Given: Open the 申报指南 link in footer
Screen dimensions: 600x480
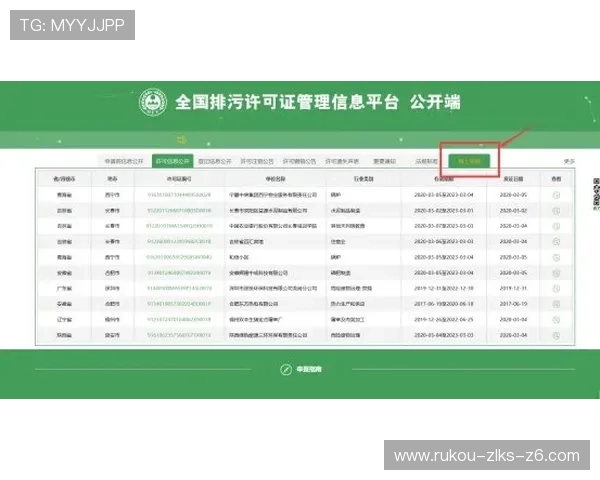Looking at the screenshot, I should click(x=309, y=369).
